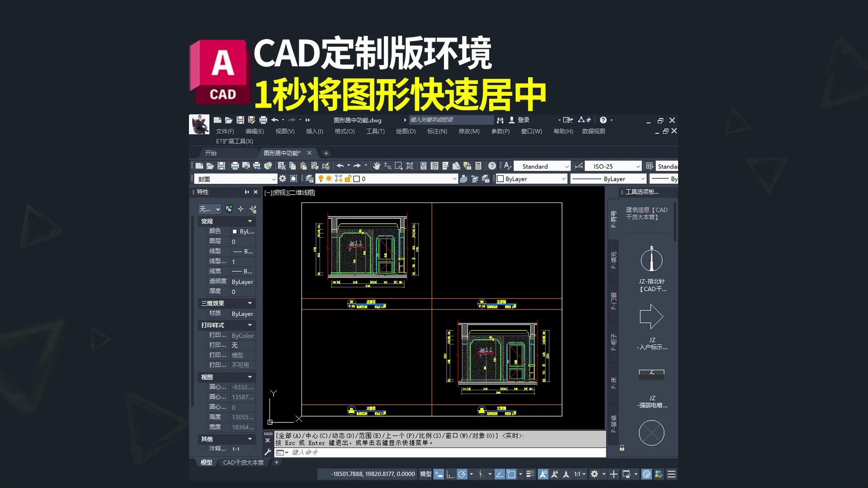Open the search binoculars icon
Screen dimensions: 868x488
pyautogui.click(x=500, y=120)
